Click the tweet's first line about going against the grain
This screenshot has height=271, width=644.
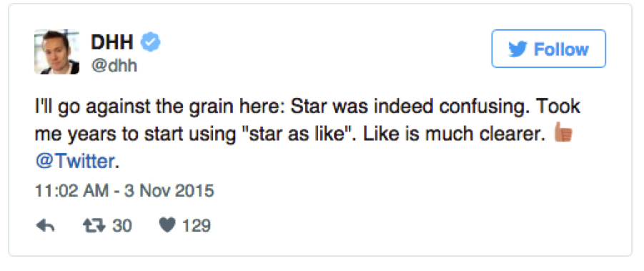click(x=307, y=107)
